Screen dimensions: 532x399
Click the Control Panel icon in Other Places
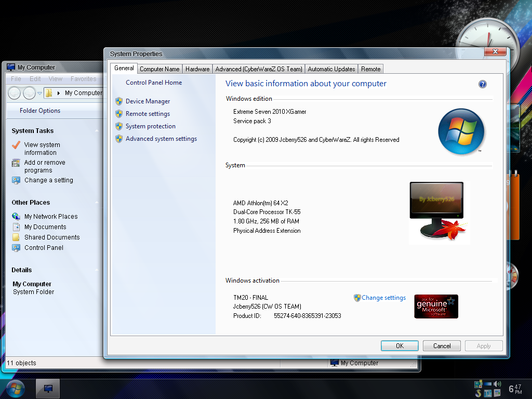click(x=16, y=248)
